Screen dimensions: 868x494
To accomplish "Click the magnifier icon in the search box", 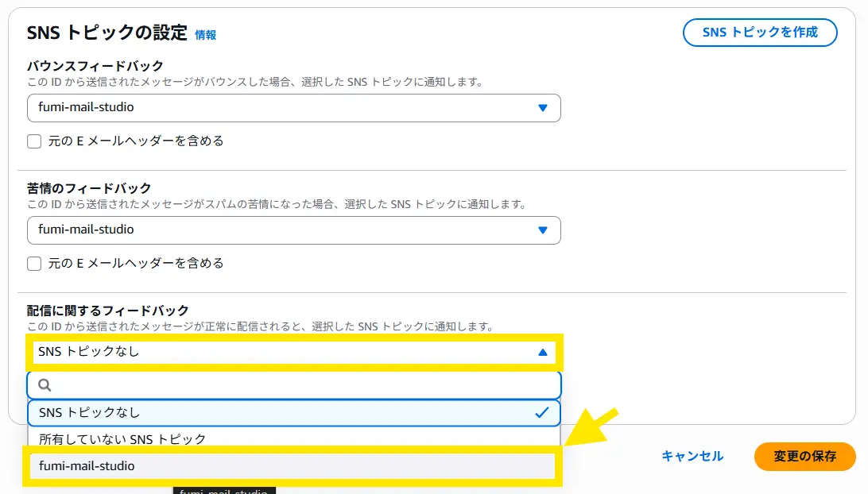I will coord(45,385).
